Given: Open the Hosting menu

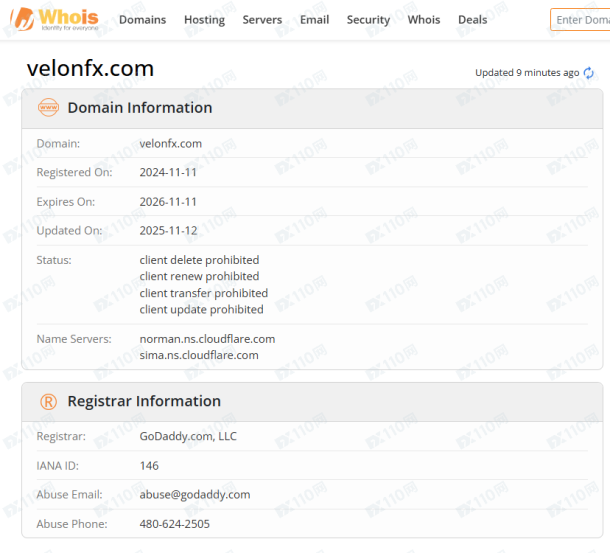Looking at the screenshot, I should [204, 19].
